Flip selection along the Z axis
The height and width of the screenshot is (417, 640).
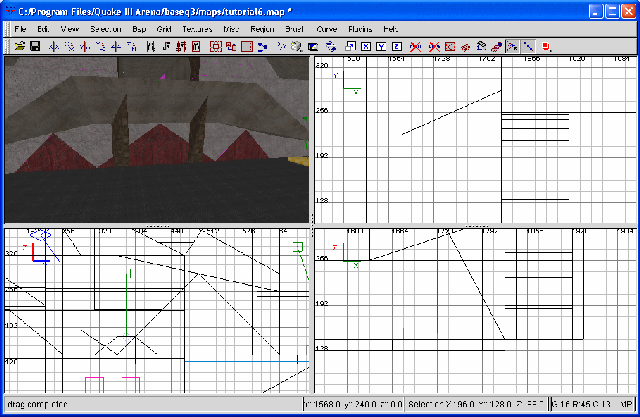click(x=116, y=47)
